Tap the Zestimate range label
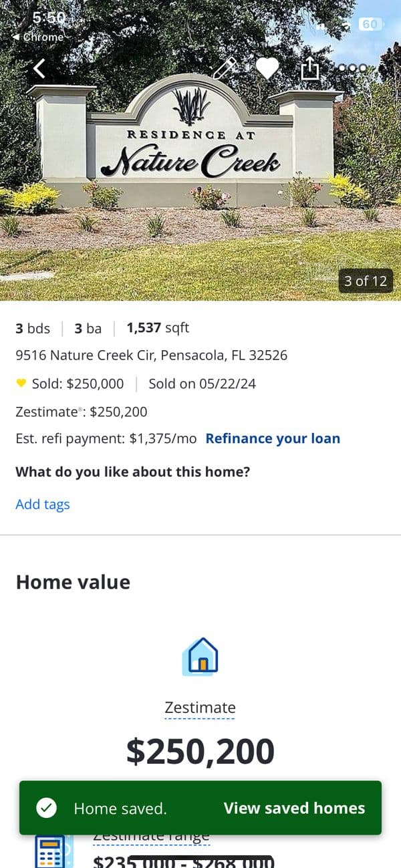The width and height of the screenshot is (401, 868). (151, 836)
